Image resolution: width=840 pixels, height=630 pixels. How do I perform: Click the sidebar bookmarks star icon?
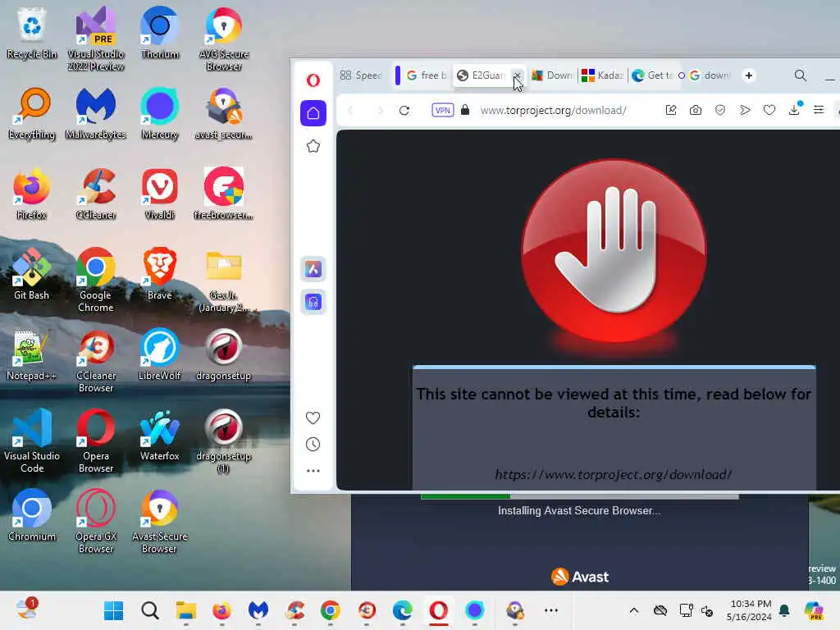pos(313,146)
